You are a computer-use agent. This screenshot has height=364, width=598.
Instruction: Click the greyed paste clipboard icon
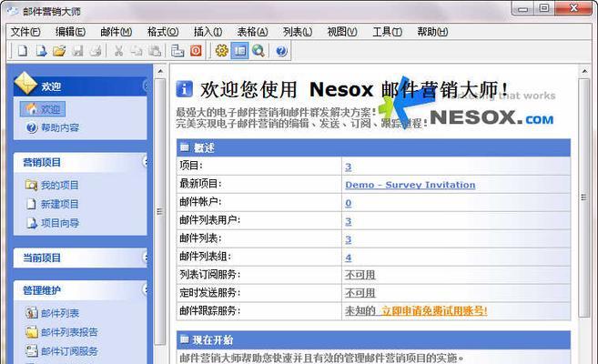click(x=155, y=51)
